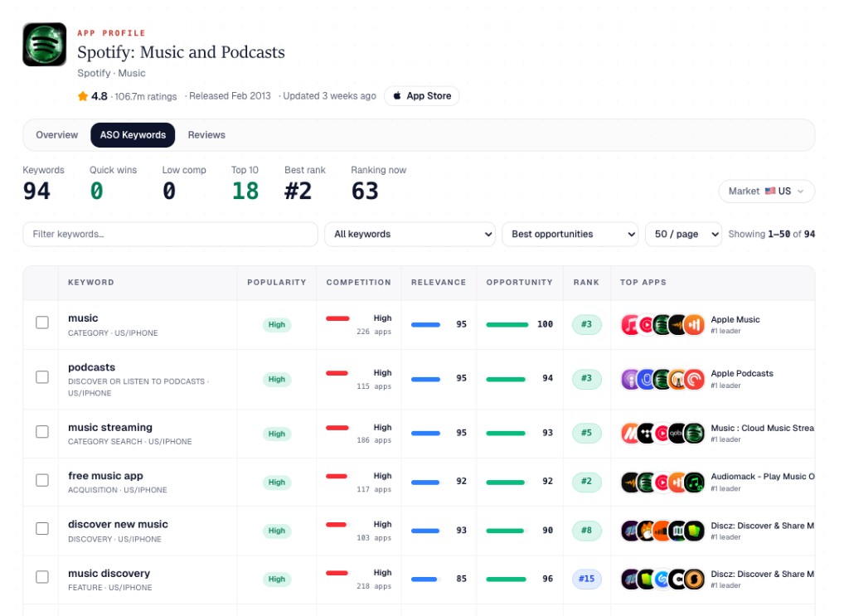Click the Top 10 stat value 18

pos(245,191)
